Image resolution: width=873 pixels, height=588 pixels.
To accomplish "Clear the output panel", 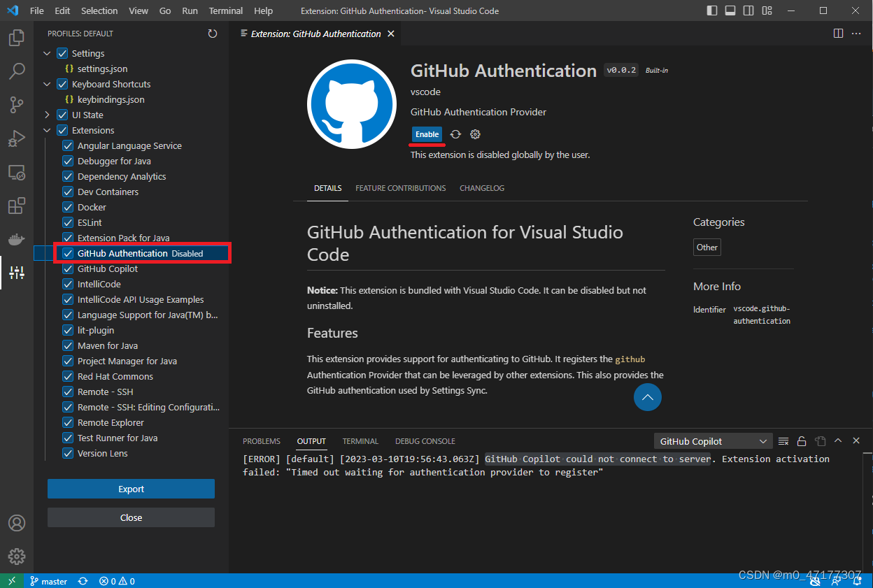I will [783, 441].
